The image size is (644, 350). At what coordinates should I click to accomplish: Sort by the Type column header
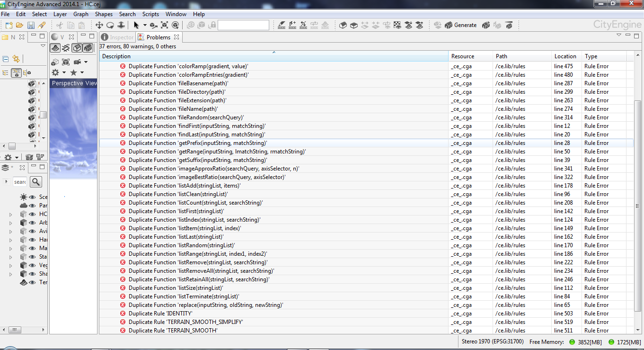(x=604, y=56)
